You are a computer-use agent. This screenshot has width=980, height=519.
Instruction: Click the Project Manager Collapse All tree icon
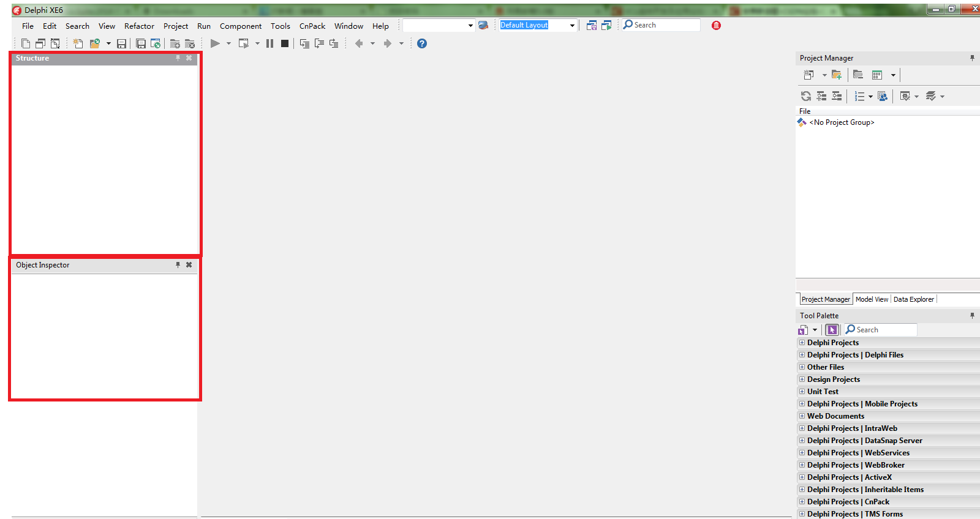[x=837, y=96]
